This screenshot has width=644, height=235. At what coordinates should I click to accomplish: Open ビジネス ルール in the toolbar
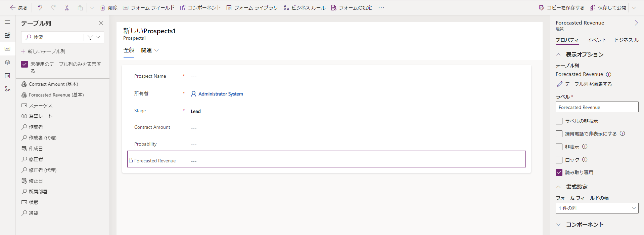[305, 8]
